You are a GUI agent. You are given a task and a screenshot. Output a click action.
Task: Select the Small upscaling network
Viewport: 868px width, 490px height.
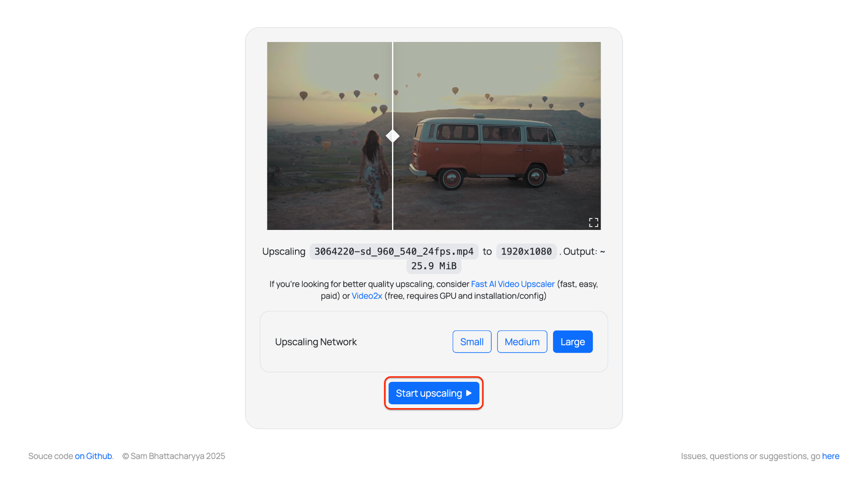click(472, 342)
